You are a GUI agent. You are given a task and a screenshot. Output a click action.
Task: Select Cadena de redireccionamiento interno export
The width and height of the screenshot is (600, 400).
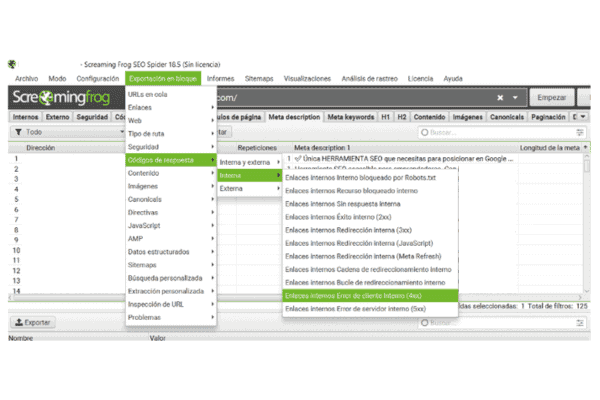point(370,269)
